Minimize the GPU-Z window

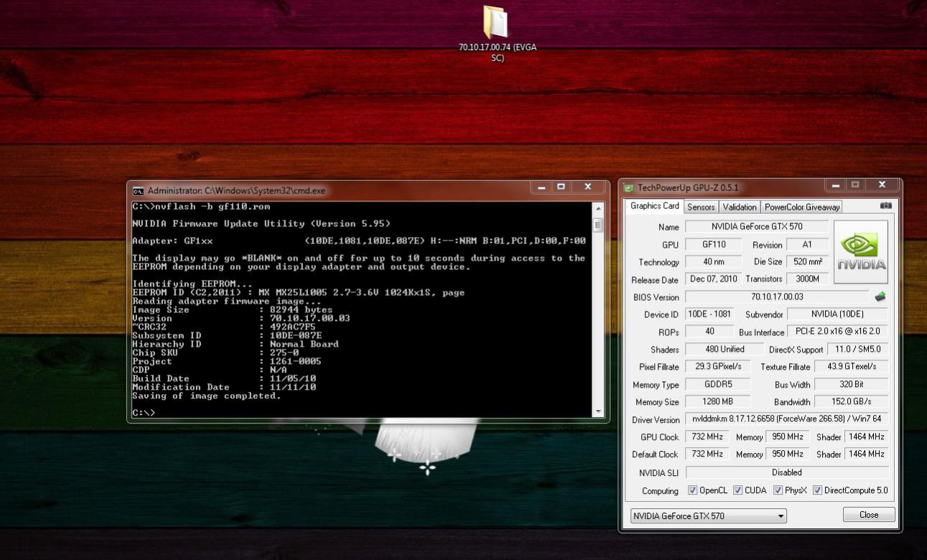(x=836, y=185)
